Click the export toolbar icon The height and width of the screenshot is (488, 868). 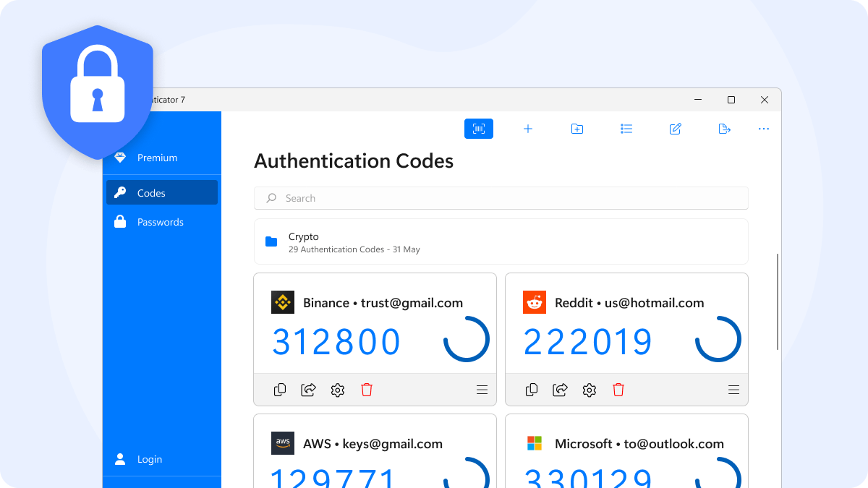(725, 129)
